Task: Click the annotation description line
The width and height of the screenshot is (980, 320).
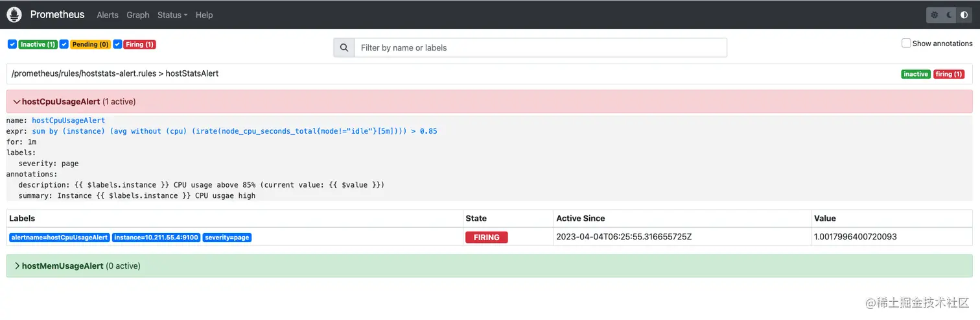Action: coord(202,184)
